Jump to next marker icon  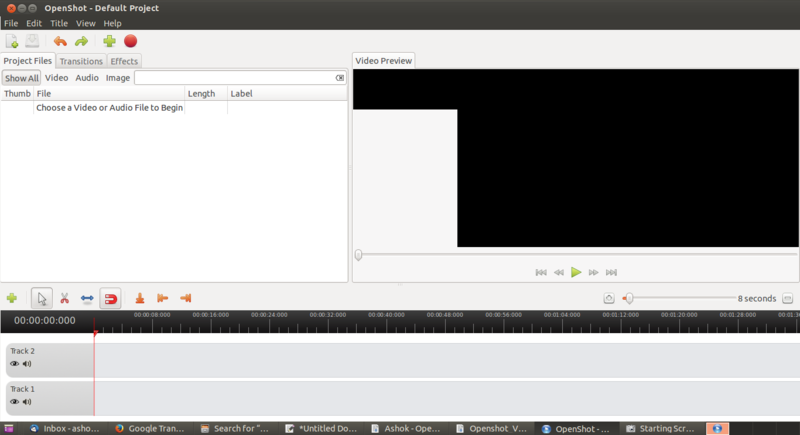(x=186, y=298)
